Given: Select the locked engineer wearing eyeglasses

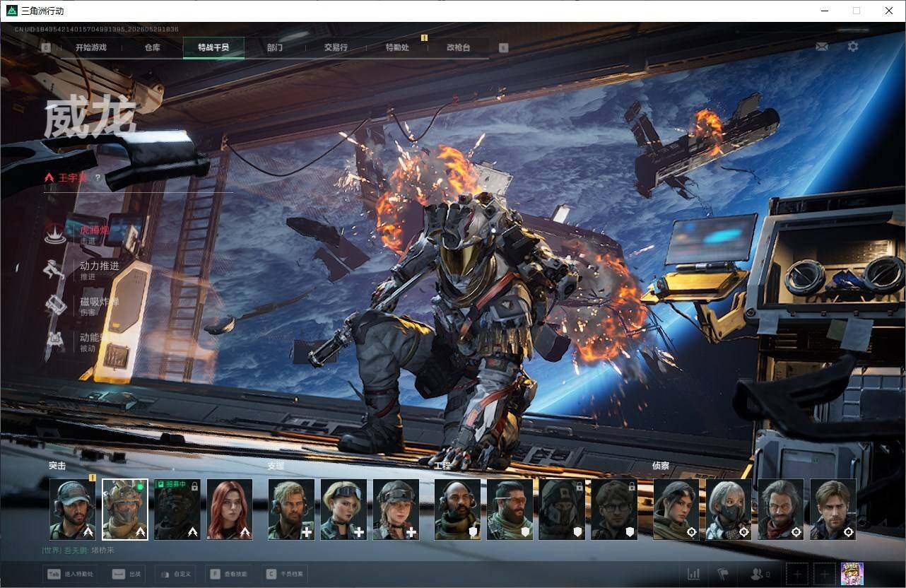Looking at the screenshot, I should tap(614, 510).
